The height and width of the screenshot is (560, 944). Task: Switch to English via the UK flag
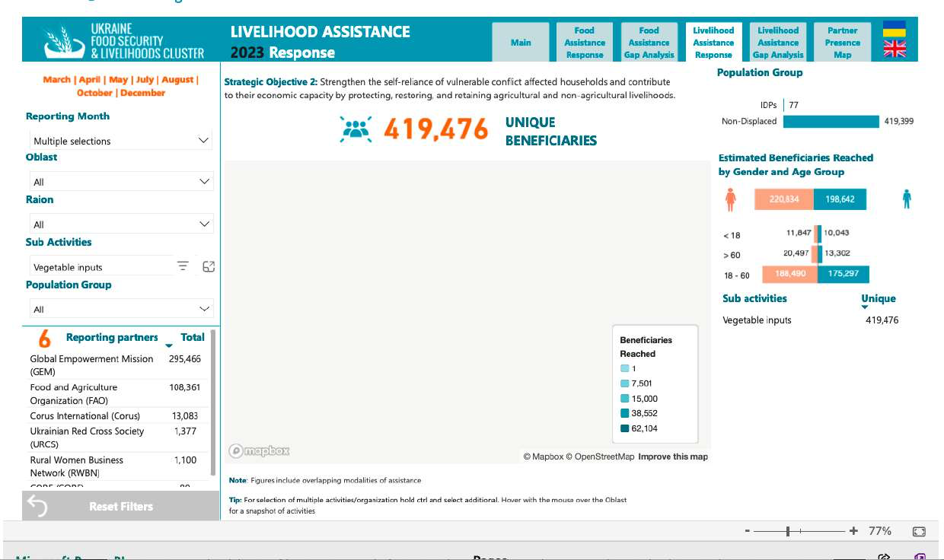894,49
